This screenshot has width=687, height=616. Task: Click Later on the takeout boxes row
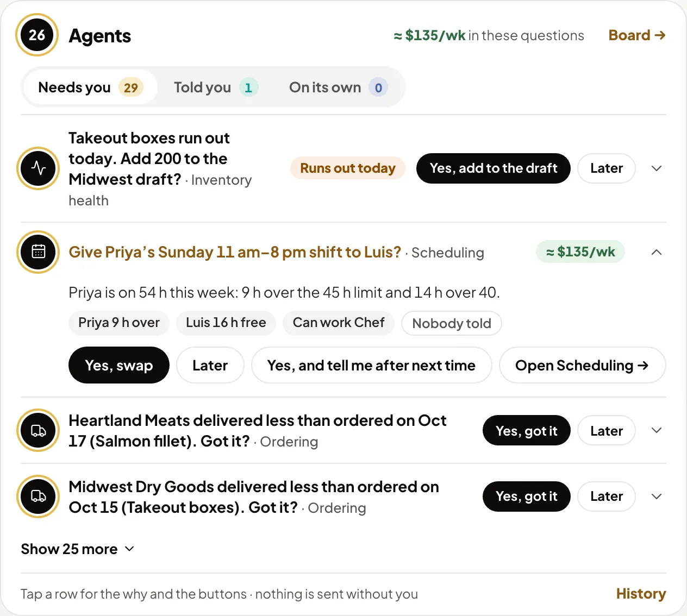[x=607, y=168]
